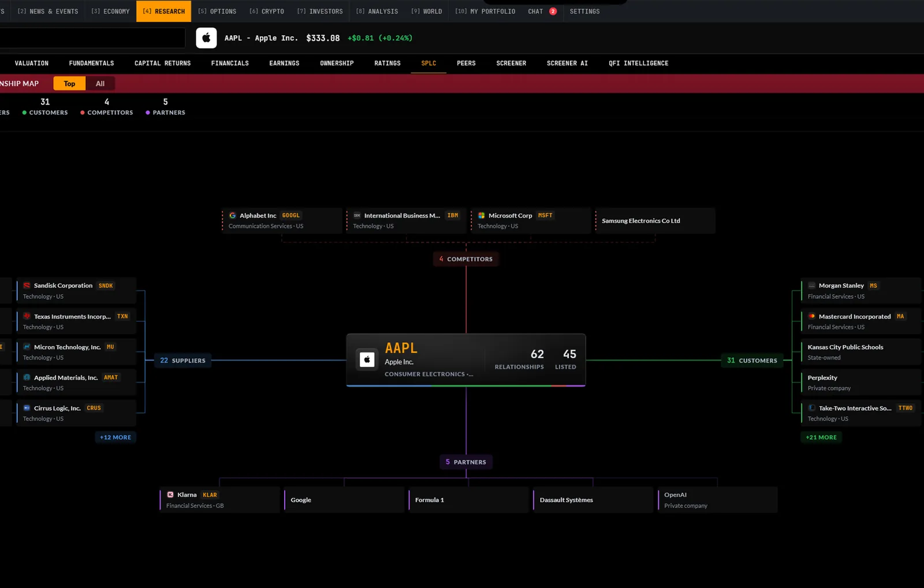
Task: Click the Klarna logo icon
Action: (x=170, y=495)
